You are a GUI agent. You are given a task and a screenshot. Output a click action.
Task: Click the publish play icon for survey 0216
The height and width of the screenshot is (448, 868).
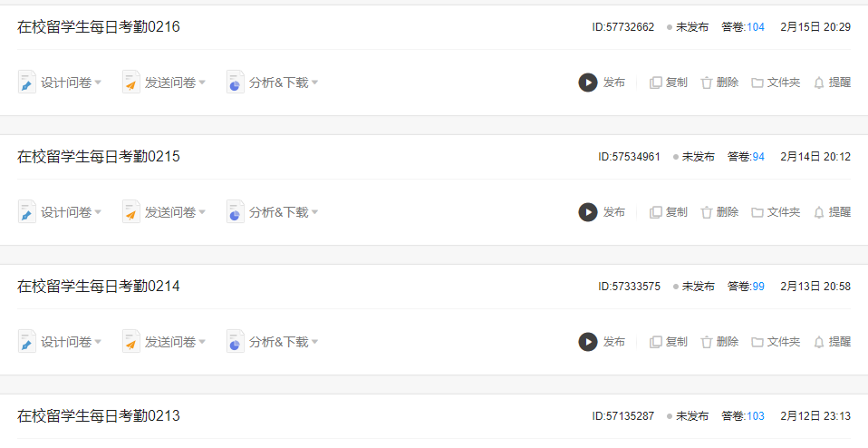[588, 83]
